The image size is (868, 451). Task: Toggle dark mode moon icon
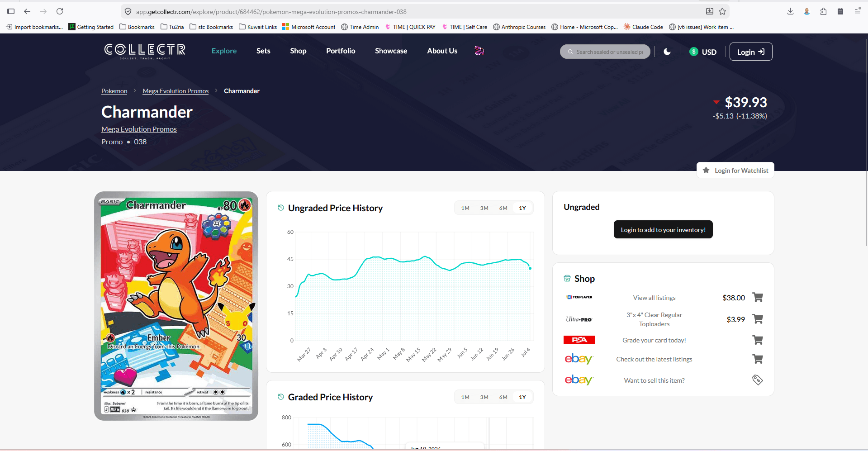point(667,52)
